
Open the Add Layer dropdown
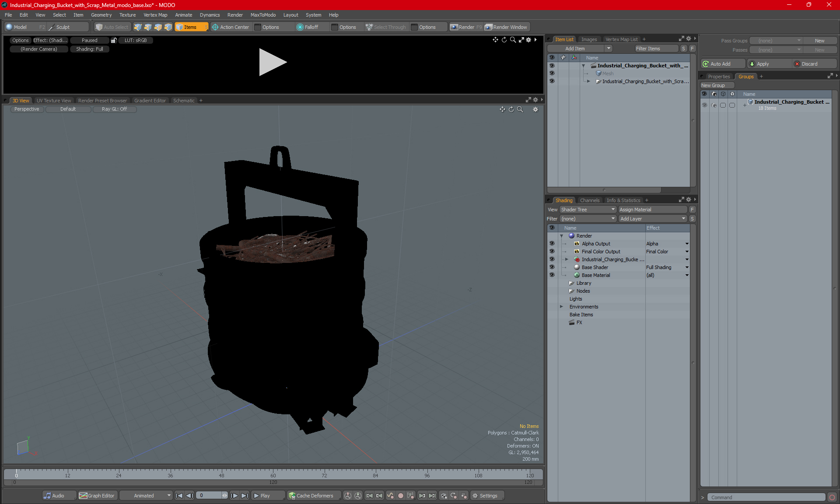click(x=652, y=219)
